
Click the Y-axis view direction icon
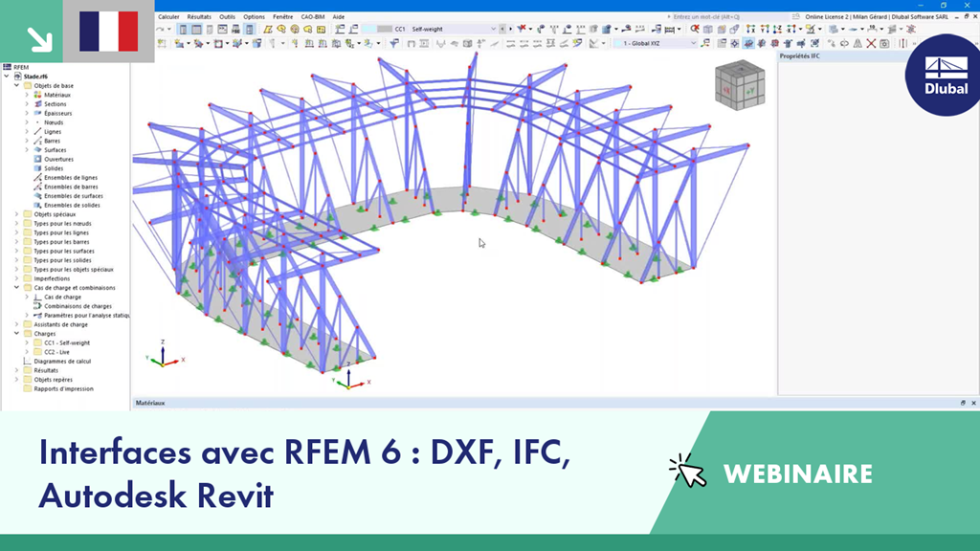[x=765, y=29]
